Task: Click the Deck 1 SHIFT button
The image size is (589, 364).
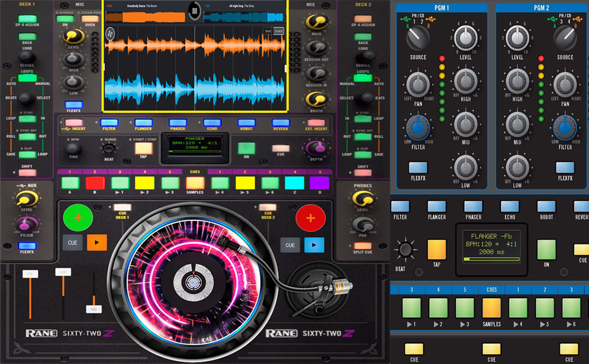Action: click(27, 172)
